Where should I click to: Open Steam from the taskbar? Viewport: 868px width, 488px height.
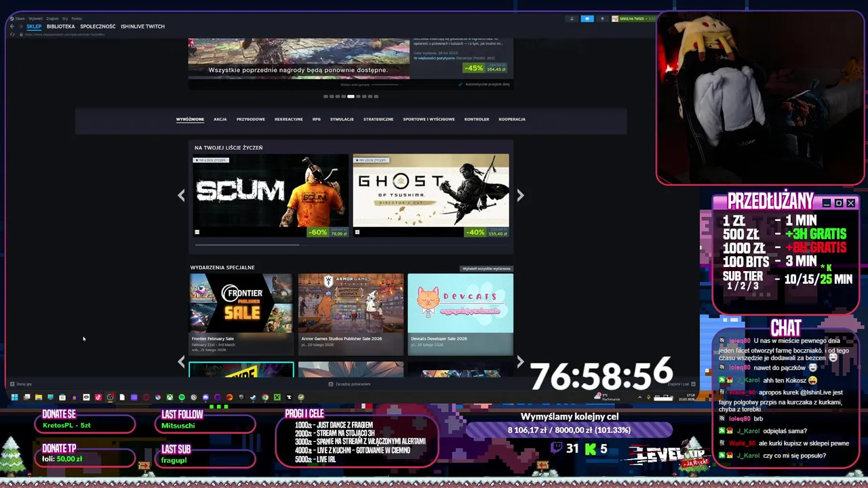click(253, 397)
